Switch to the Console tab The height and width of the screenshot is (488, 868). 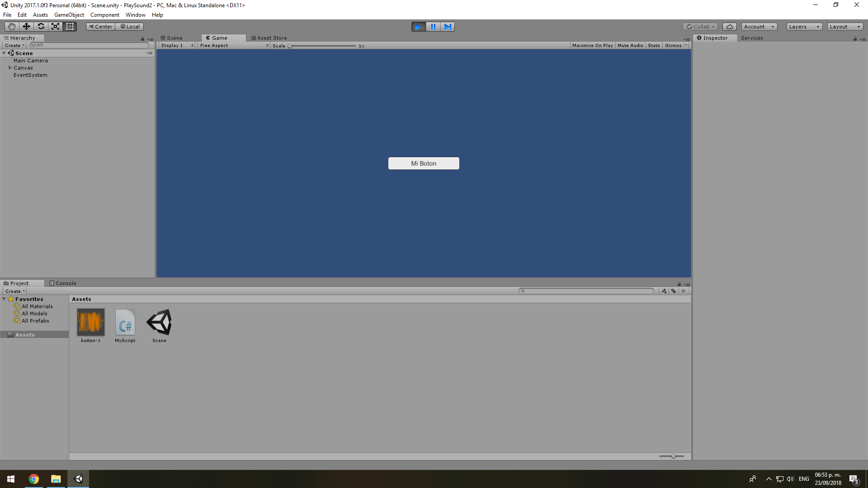(x=63, y=283)
